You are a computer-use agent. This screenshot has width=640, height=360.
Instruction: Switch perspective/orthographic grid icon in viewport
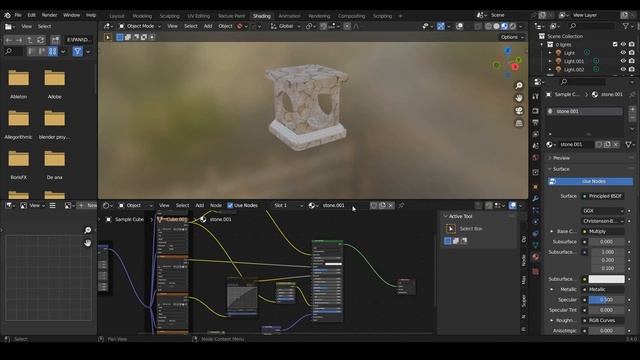[519, 123]
